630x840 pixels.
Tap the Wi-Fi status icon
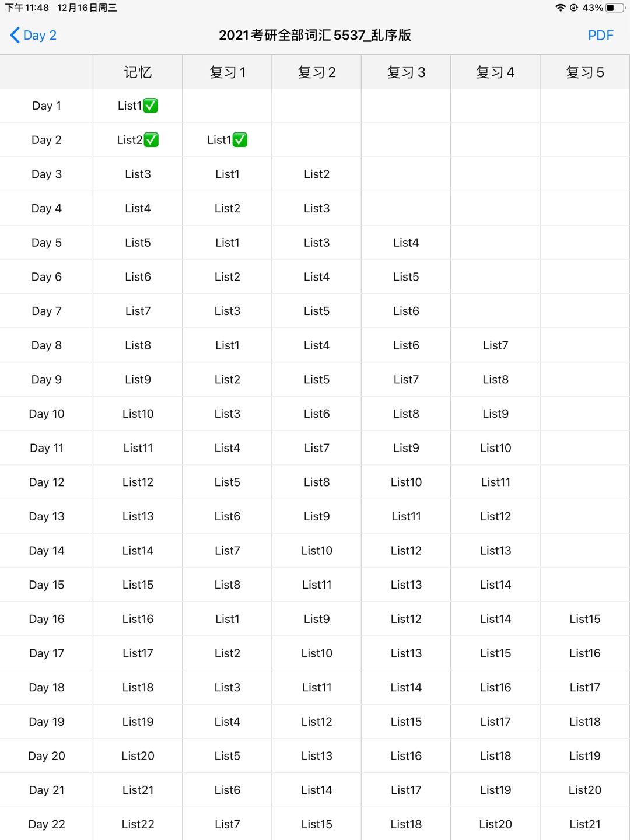click(x=561, y=8)
